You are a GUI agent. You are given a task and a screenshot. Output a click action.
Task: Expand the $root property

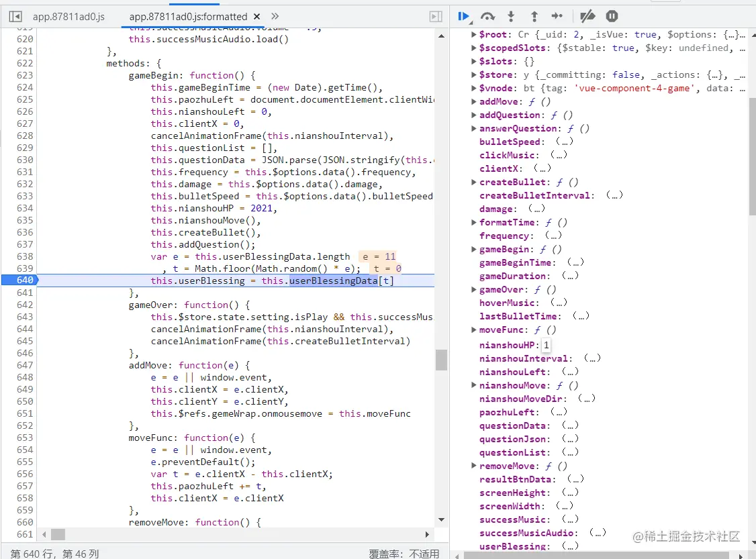[474, 34]
